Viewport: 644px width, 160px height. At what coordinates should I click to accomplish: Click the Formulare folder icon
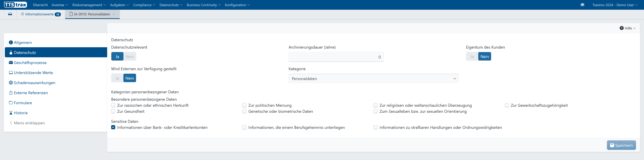11,103
